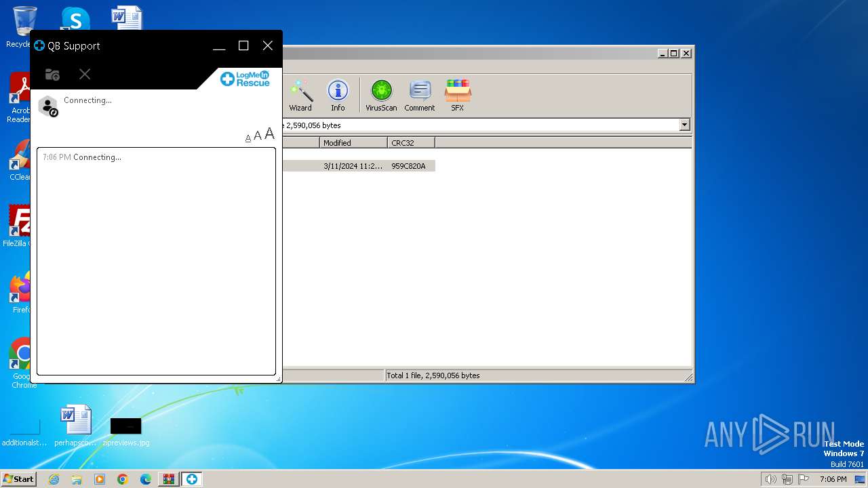Click the 7:06 PM system clock
Screen dimensions: 868x488
[833, 479]
